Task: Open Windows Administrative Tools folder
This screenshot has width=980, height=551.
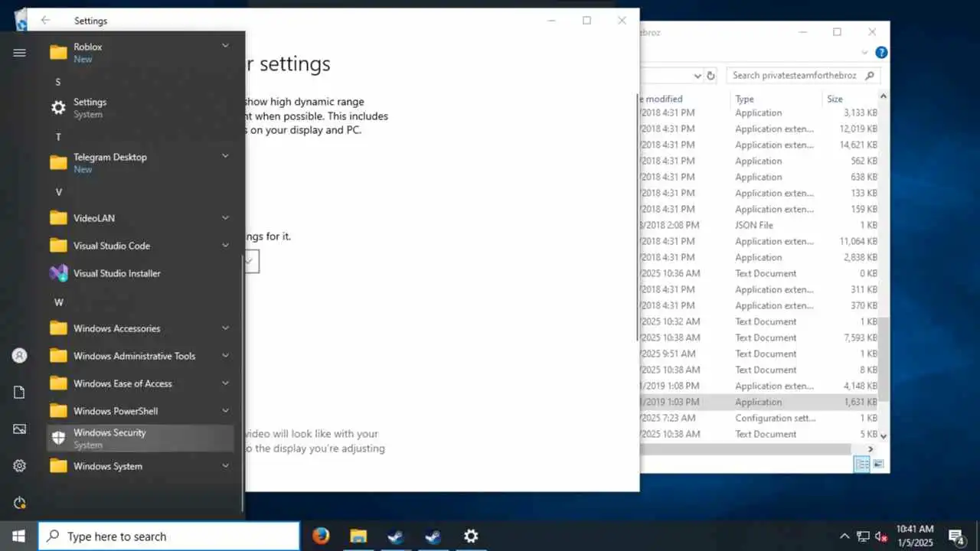Action: [140, 356]
